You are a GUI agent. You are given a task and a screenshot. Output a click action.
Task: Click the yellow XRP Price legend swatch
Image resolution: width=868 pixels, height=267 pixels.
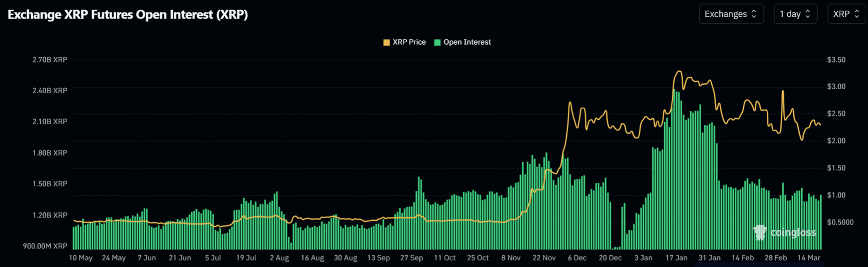point(387,42)
